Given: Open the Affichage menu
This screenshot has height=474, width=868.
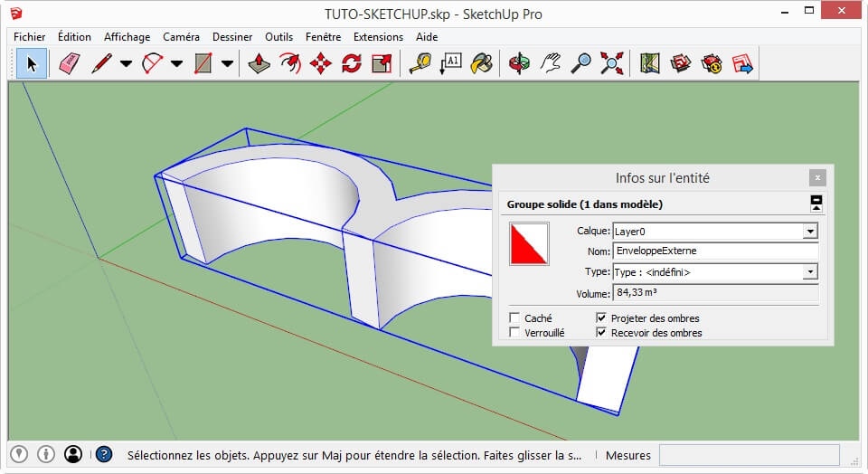Looking at the screenshot, I should [x=127, y=36].
